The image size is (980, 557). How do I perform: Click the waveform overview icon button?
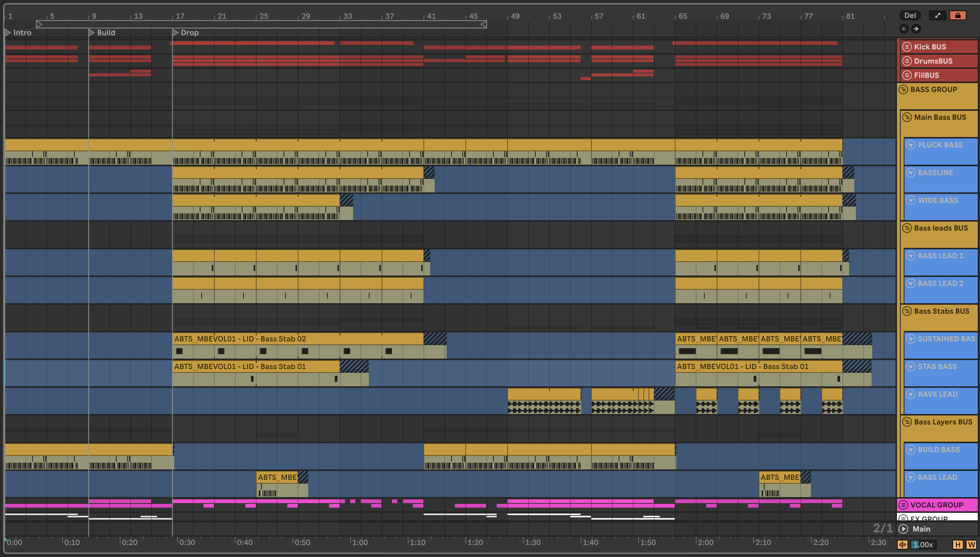tap(903, 545)
